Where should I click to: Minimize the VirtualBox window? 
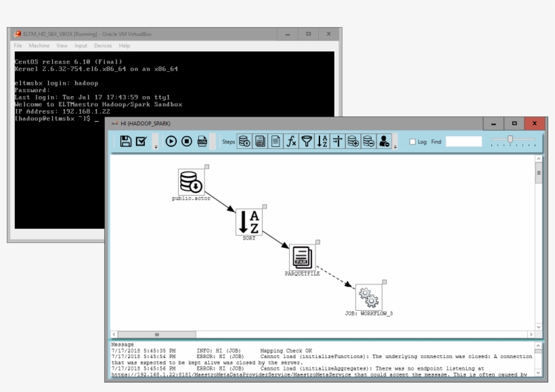pos(288,34)
